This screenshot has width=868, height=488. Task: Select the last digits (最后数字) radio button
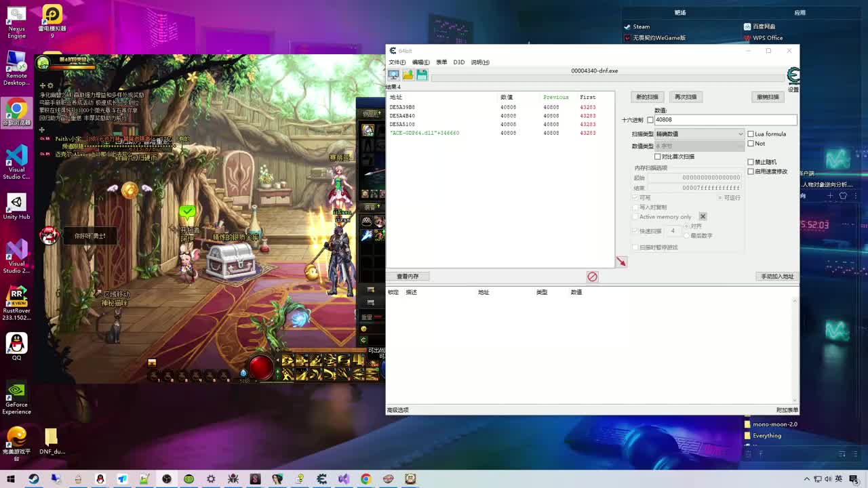pos(687,236)
